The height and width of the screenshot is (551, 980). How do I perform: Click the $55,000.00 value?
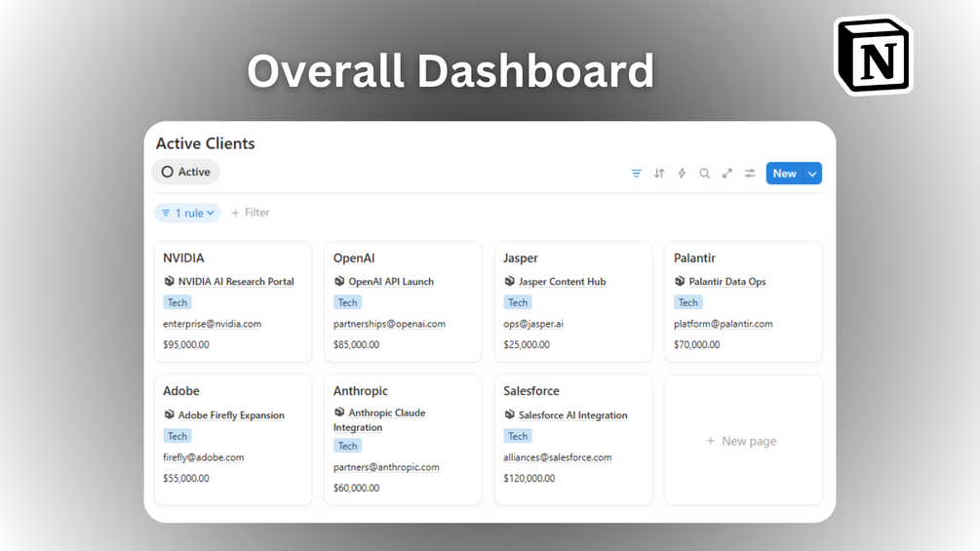pos(185,479)
